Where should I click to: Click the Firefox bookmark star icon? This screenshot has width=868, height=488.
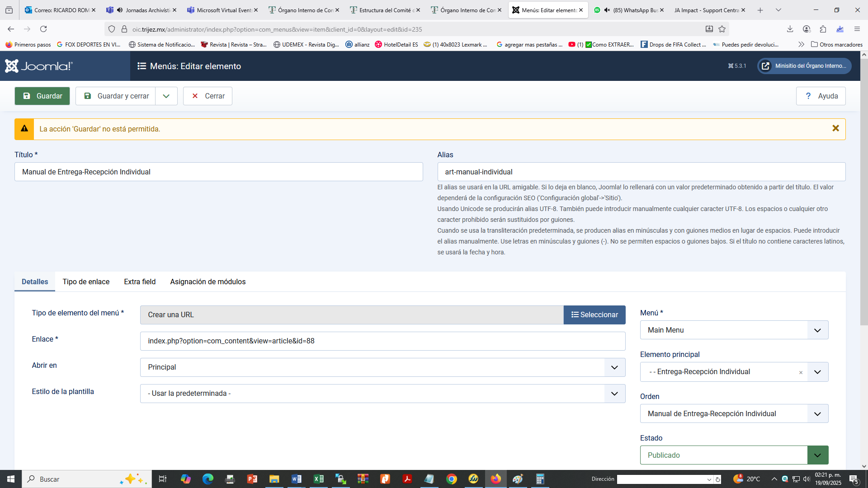pyautogui.click(x=722, y=29)
